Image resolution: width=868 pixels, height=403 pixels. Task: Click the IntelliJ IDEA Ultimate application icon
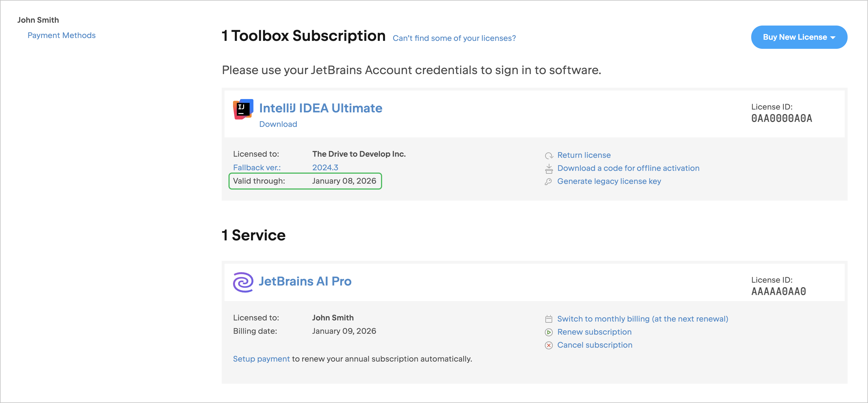pos(242,109)
